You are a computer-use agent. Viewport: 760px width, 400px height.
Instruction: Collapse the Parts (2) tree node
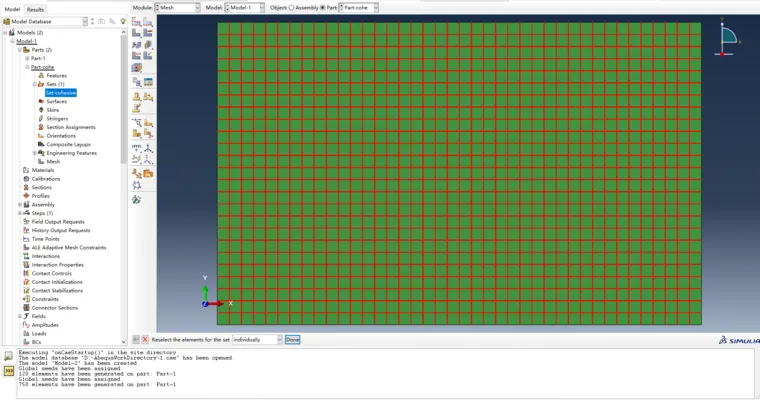[x=20, y=50]
